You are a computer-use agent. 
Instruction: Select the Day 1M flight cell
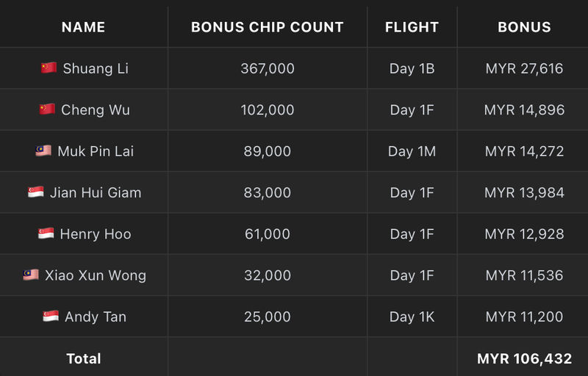[x=412, y=151]
